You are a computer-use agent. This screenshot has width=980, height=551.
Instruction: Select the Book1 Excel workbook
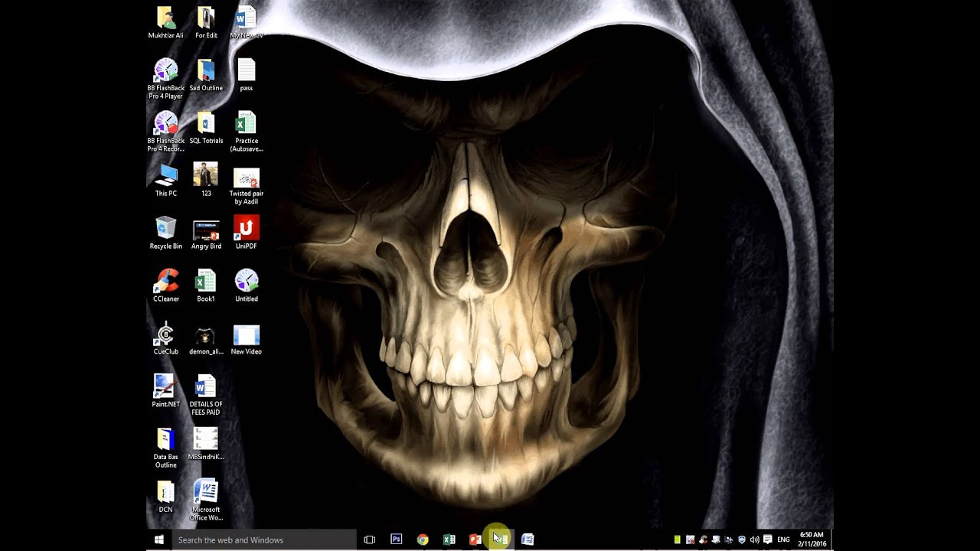tap(206, 286)
